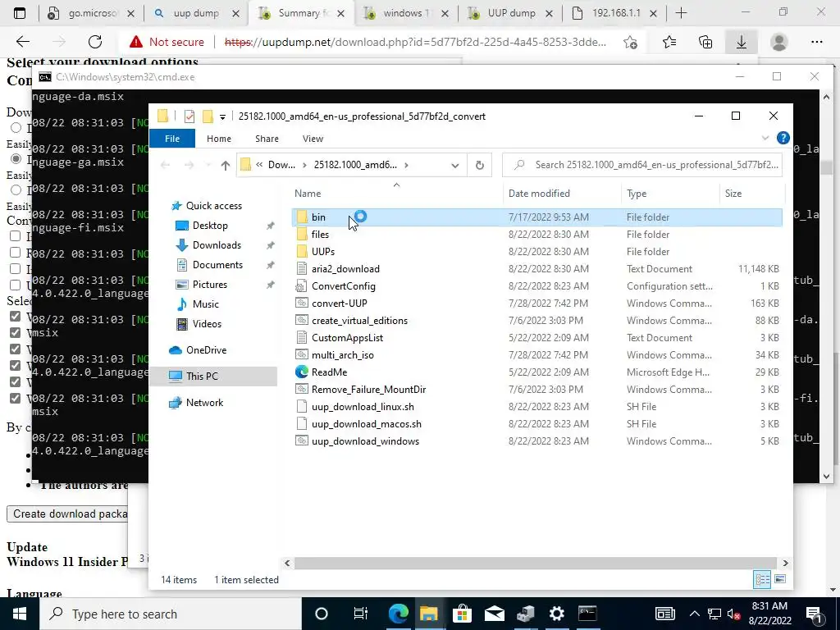Switch to the 192.168.1.1 browser tab

(x=615, y=13)
